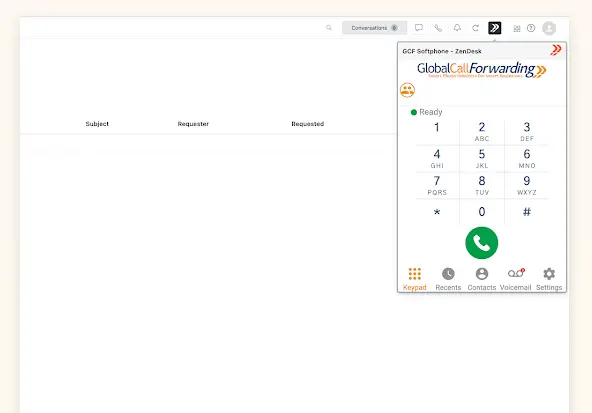Dial digit 6 MNO on keypad

click(x=527, y=159)
